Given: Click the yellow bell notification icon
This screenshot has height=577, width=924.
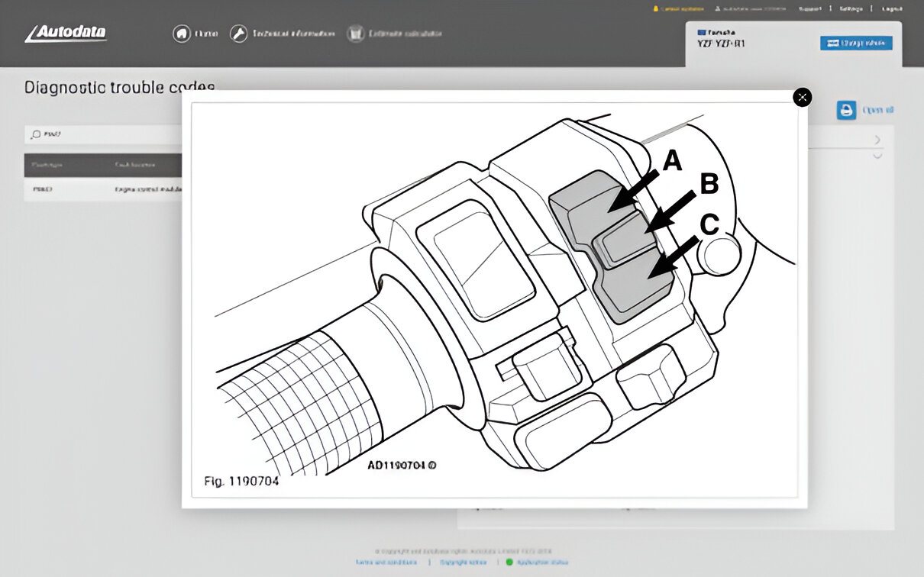Looking at the screenshot, I should [x=654, y=9].
